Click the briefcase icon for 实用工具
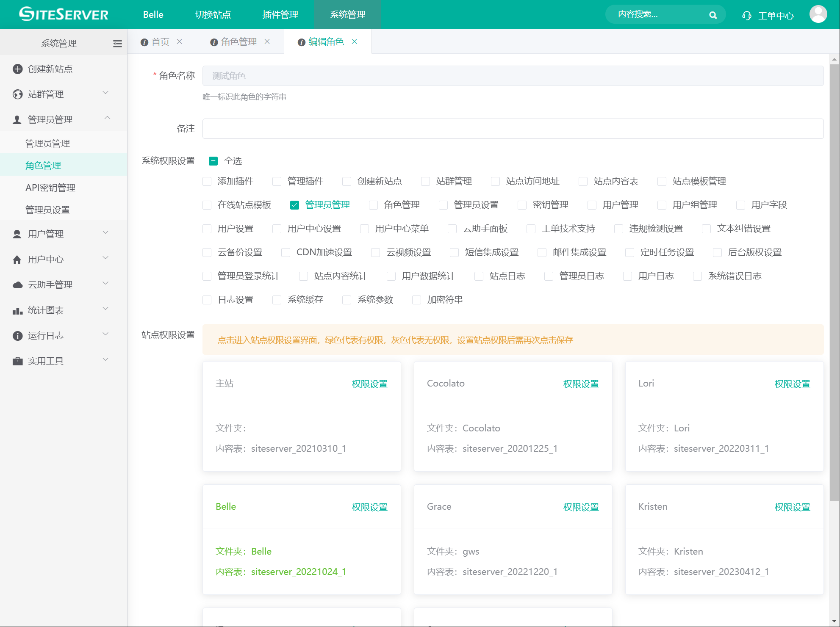840x627 pixels. (x=17, y=361)
